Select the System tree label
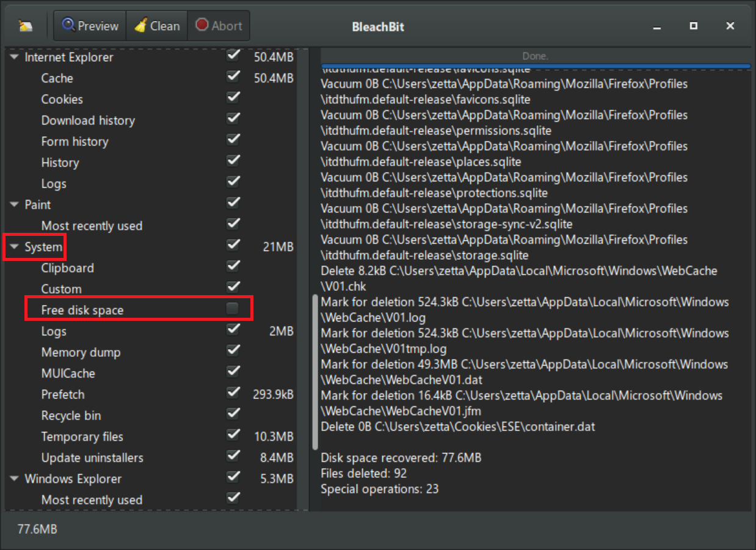This screenshot has width=756, height=550. tap(43, 247)
